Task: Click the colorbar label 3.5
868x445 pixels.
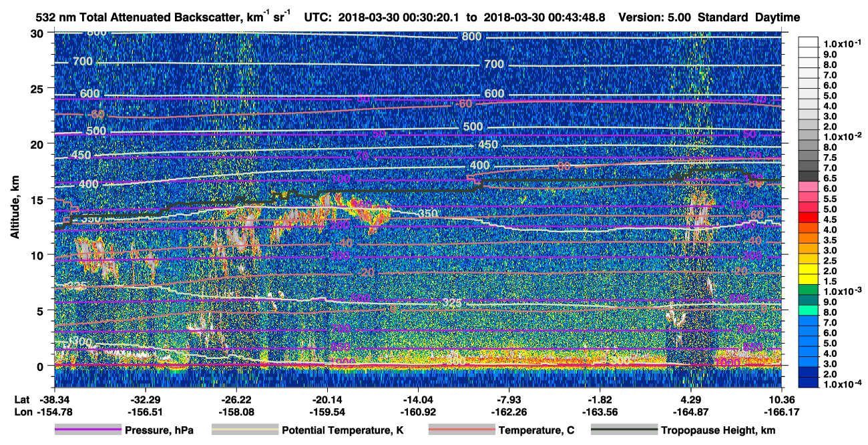Action: (x=830, y=240)
